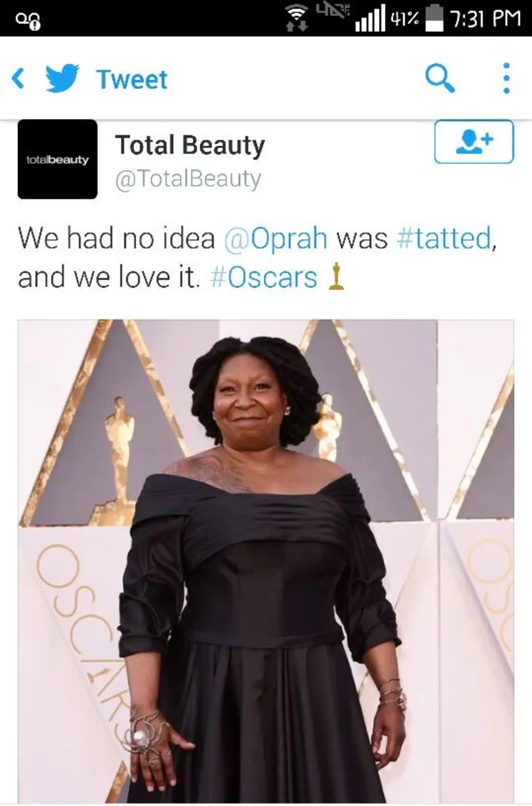Open the @Oprah mention link
The image size is (532, 806).
pyautogui.click(x=276, y=238)
